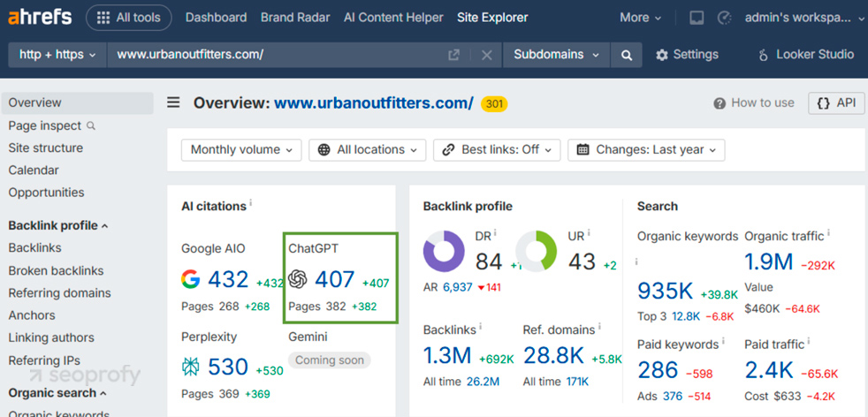Click Paid keywords value 286
This screenshot has height=417, width=868.
pyautogui.click(x=658, y=369)
